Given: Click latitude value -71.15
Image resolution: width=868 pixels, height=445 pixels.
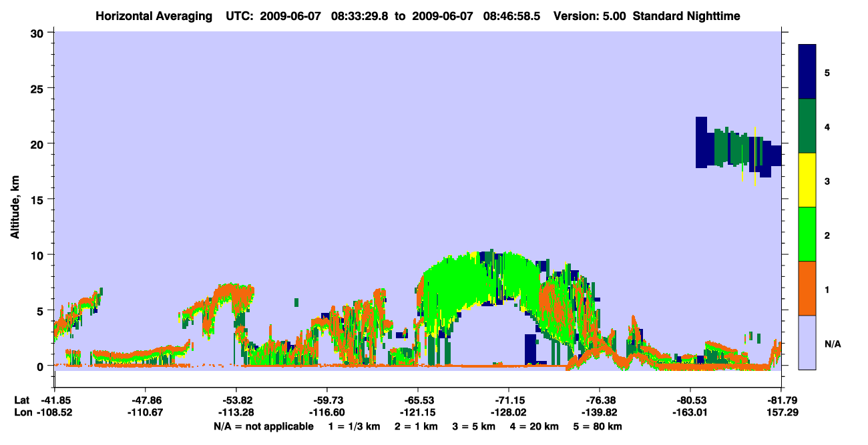Looking at the screenshot, I should 509,400.
